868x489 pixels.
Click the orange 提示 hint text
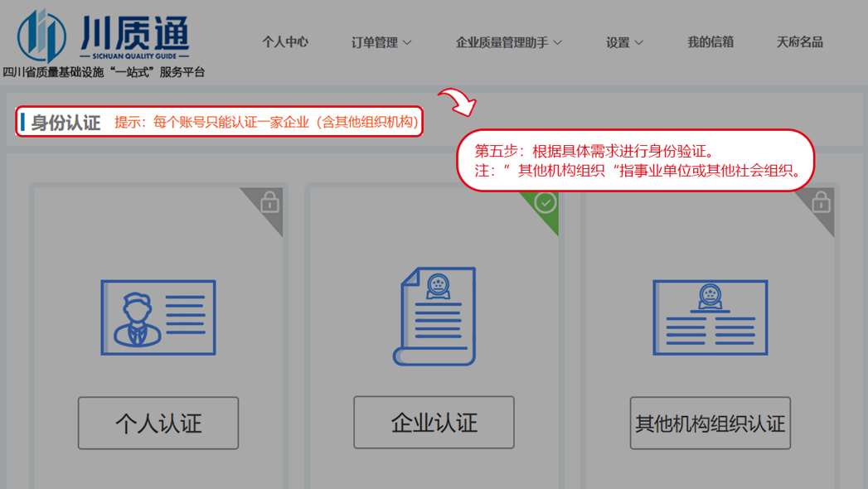pos(267,123)
